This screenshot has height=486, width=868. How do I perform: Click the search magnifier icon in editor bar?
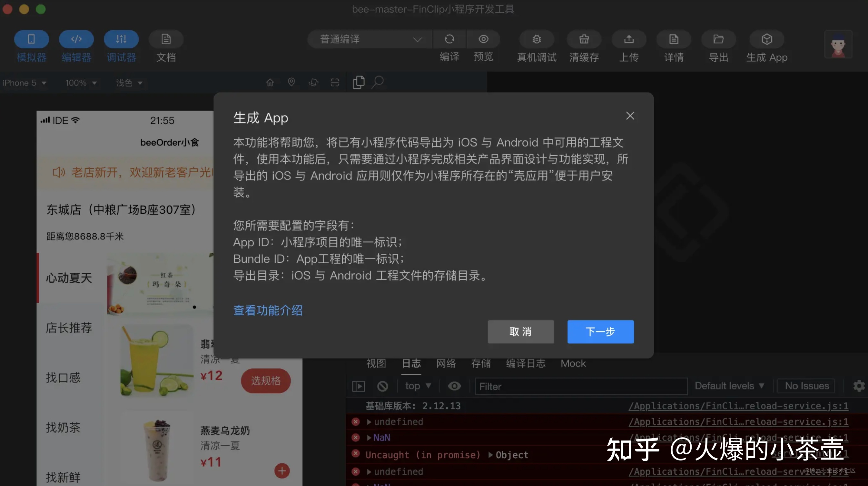(377, 82)
